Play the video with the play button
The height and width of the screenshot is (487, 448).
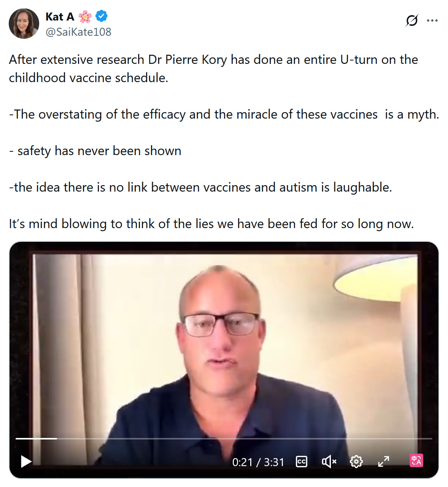(26, 462)
